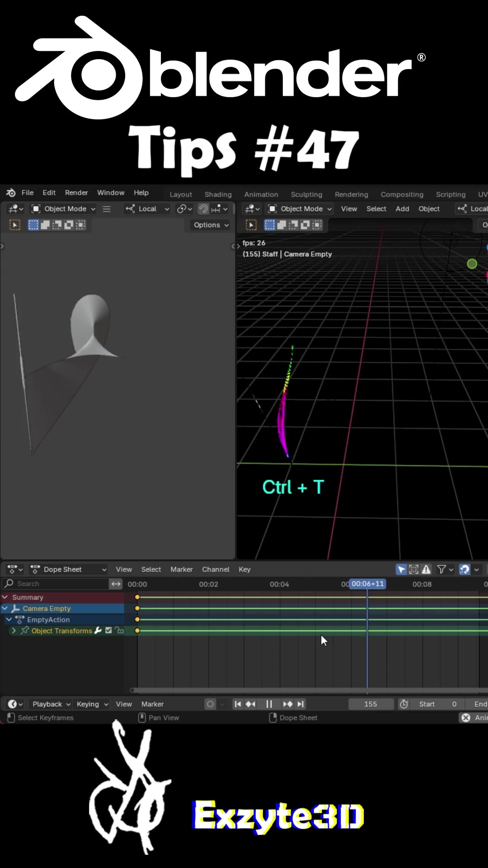
Task: Toggle the Dope Sheet snapping magnet button
Action: coord(465,569)
